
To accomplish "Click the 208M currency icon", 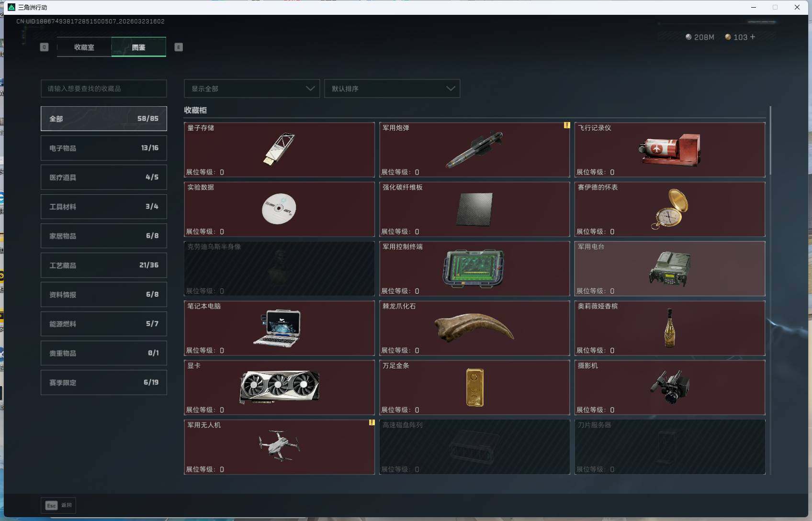I will point(688,37).
